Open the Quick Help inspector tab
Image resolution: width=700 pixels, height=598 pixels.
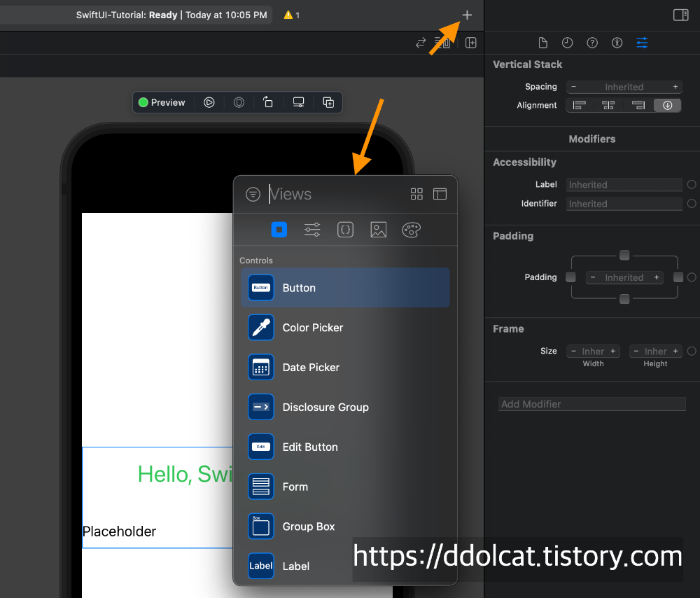click(592, 43)
